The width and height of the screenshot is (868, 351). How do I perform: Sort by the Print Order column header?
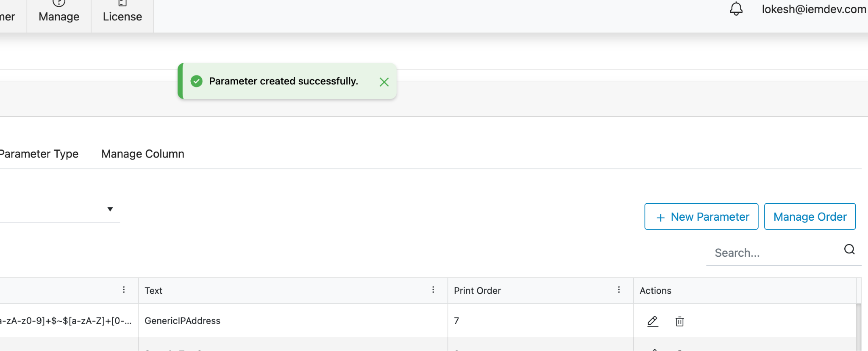pyautogui.click(x=477, y=291)
